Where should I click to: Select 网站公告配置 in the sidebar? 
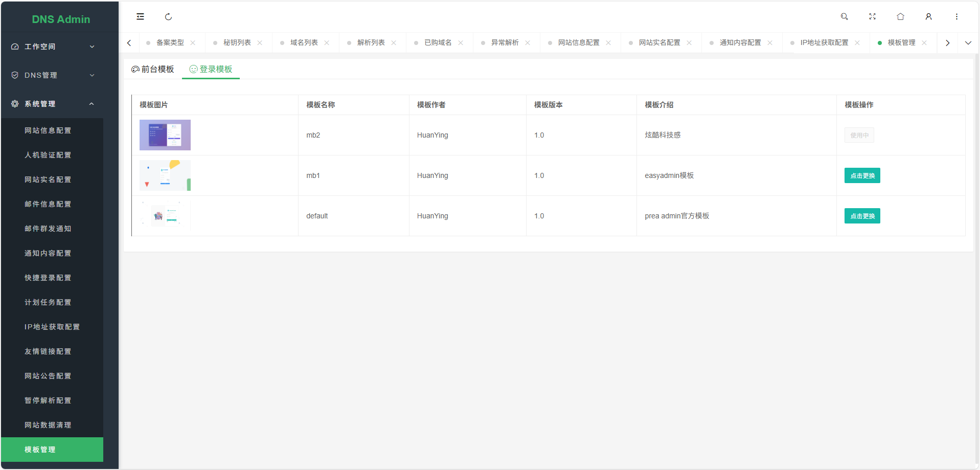pos(48,376)
